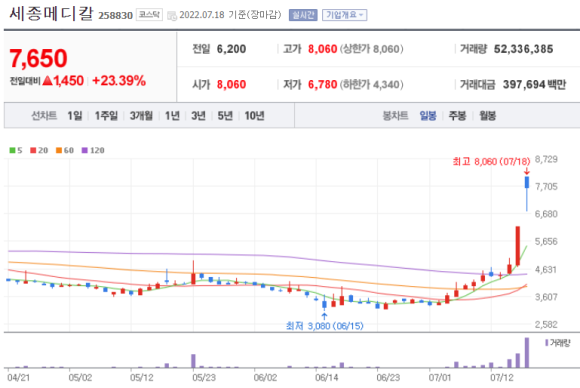The image size is (580, 388).
Task: Click the 최저 3,080 (06/15) annotation
Action: (324, 326)
